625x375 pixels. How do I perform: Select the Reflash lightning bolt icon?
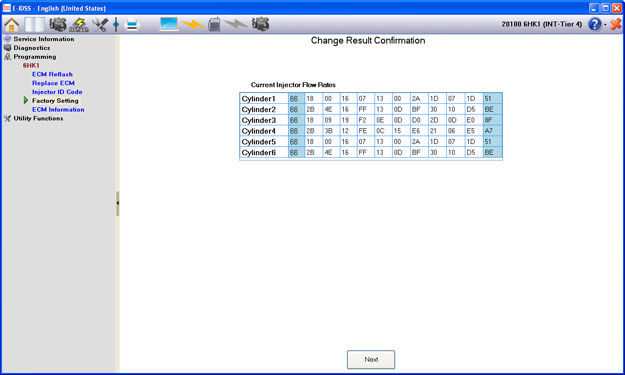click(x=79, y=25)
